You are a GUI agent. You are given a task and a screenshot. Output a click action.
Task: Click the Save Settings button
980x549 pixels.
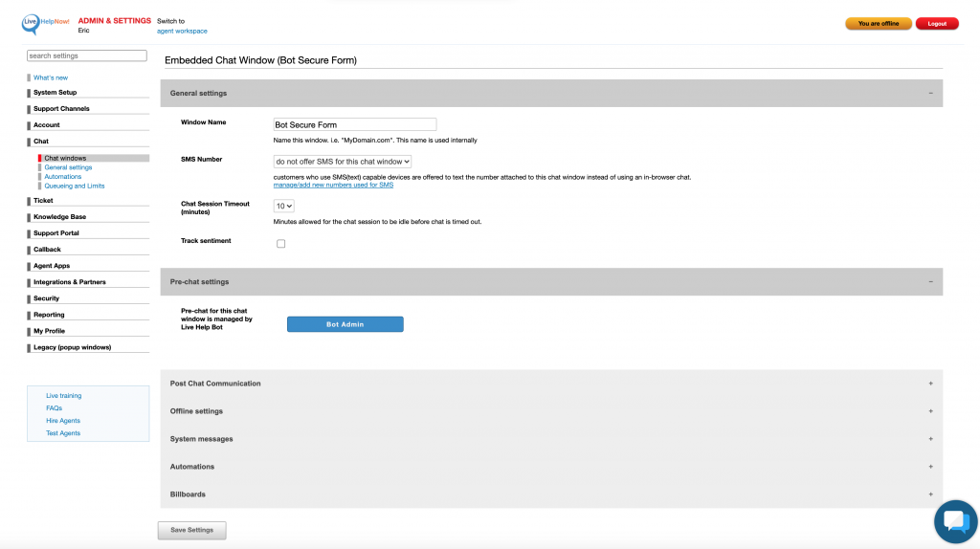pos(191,530)
